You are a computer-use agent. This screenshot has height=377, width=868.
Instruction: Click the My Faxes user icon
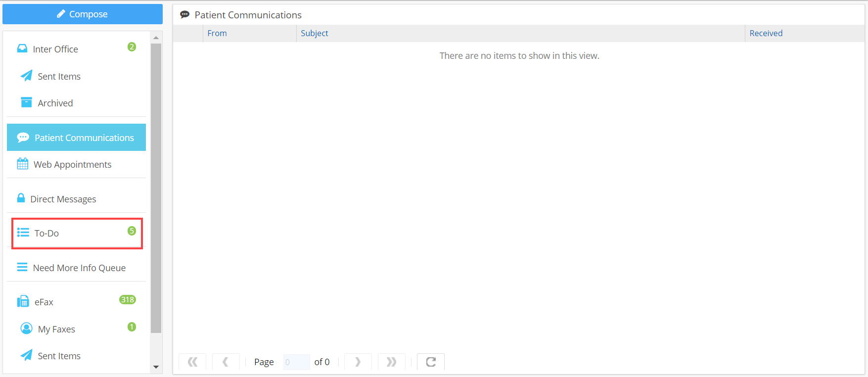(26, 329)
